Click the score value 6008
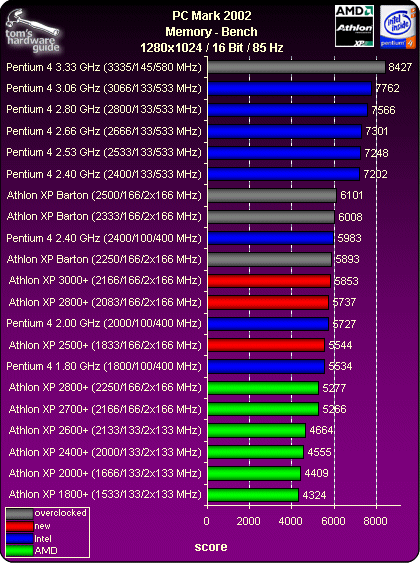 350,217
